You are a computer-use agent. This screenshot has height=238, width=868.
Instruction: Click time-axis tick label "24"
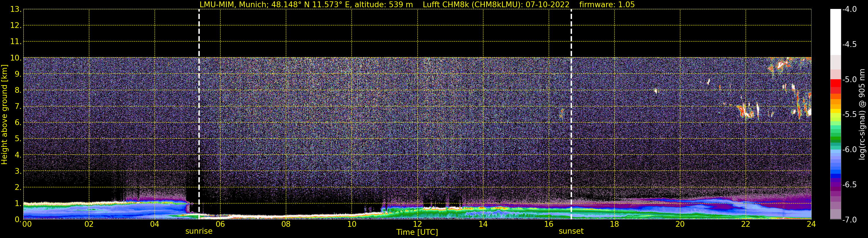pos(811,224)
